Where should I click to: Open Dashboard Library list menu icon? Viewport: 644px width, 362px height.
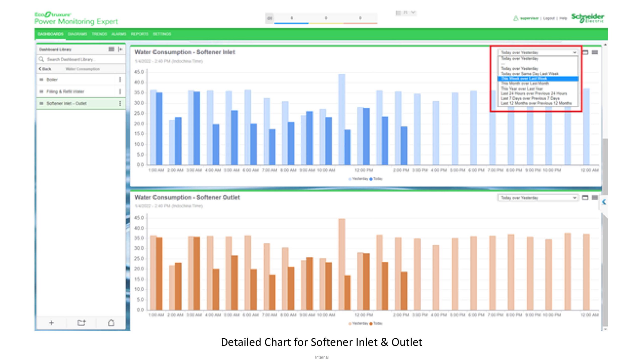[111, 49]
